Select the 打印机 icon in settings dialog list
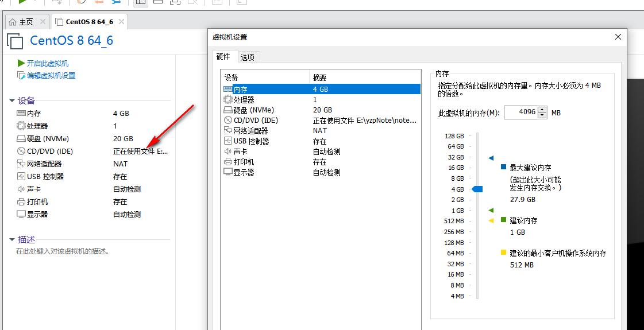644x330 pixels. (228, 162)
